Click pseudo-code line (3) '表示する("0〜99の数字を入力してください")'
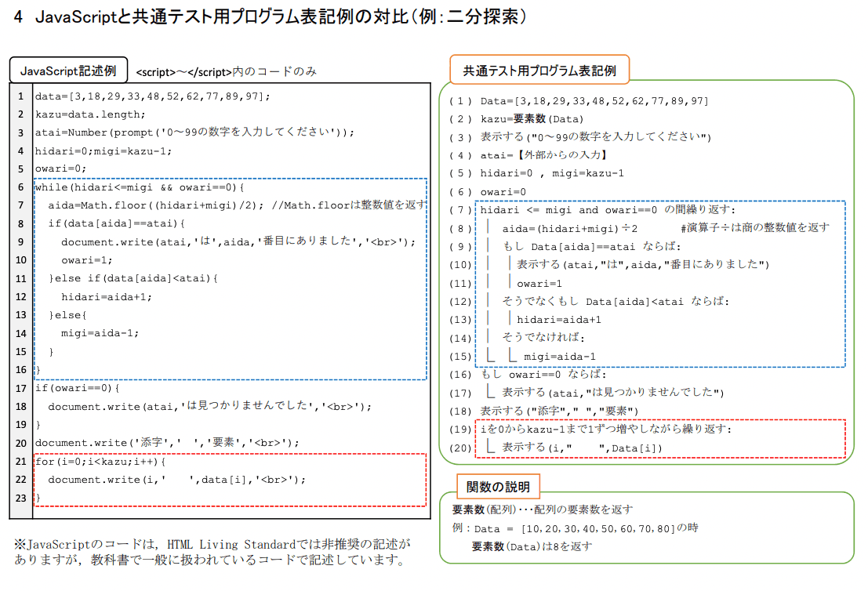The height and width of the screenshot is (591, 868). [x=596, y=136]
